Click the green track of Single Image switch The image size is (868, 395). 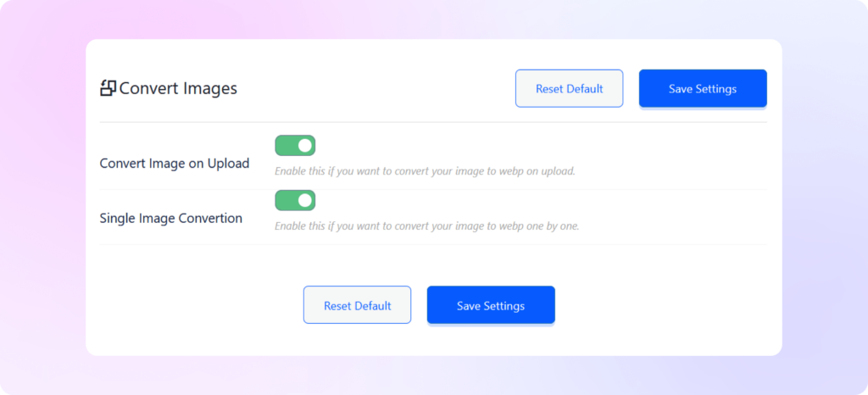(x=286, y=201)
